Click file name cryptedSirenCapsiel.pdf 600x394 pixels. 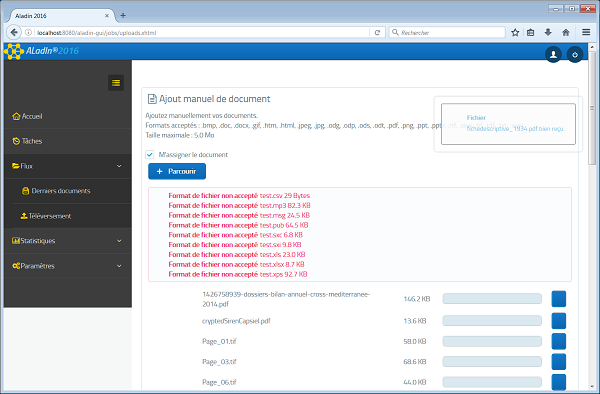click(236, 321)
